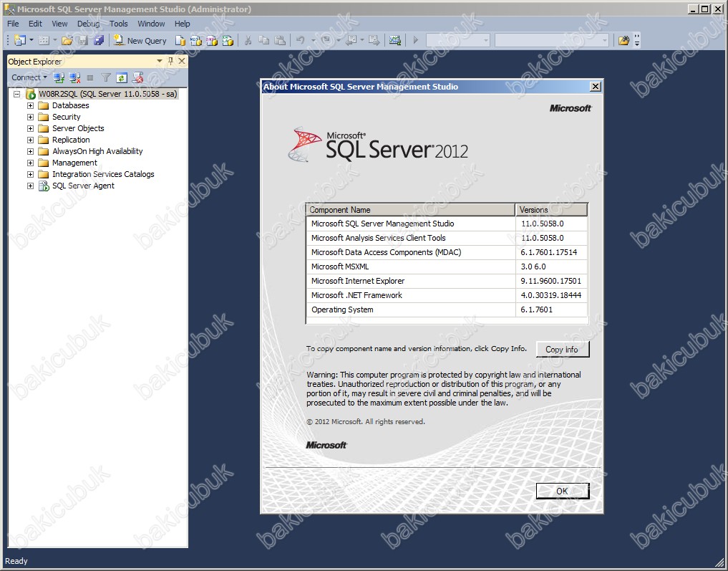The height and width of the screenshot is (571, 728).
Task: Click OK in the About dialog
Action: tap(562, 491)
